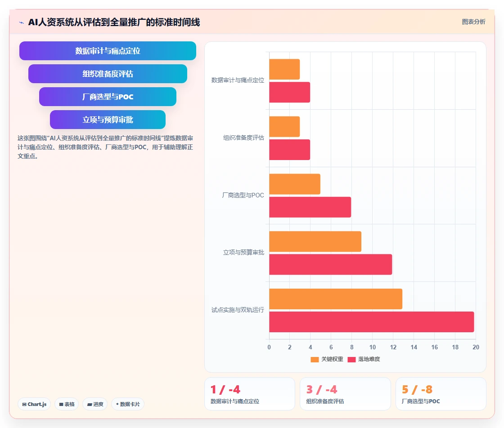Toggle the 关键权重 legend orange swatch
Image resolution: width=504 pixels, height=428 pixels.
pos(315,359)
